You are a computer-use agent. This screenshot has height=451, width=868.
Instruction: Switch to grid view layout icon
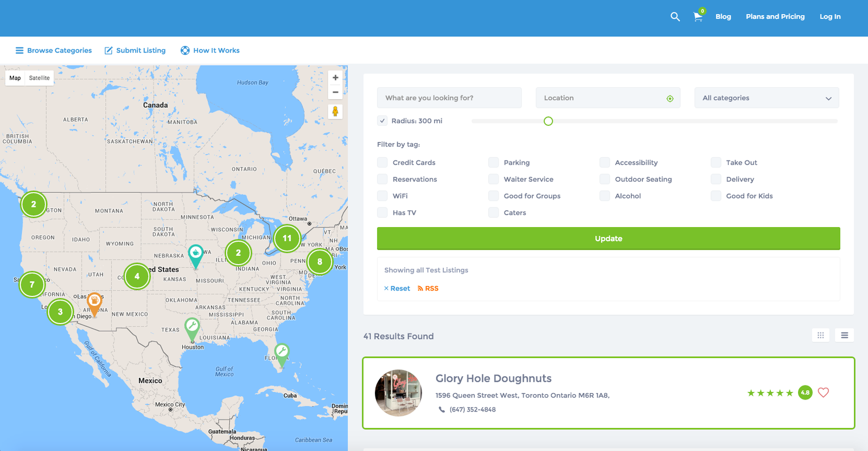[x=820, y=336]
